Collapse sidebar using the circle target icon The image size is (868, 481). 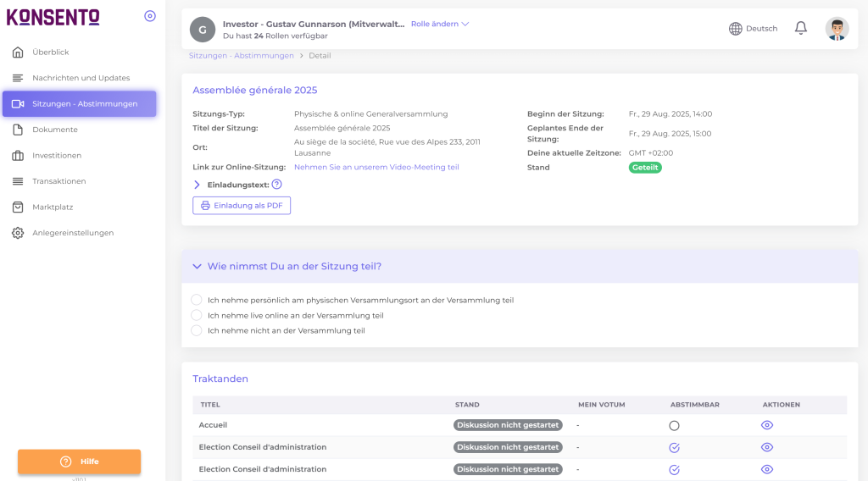(150, 16)
